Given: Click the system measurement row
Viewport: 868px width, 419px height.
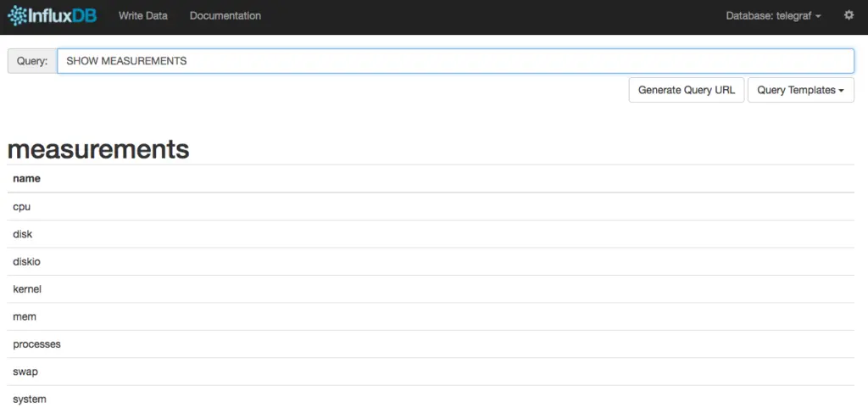Looking at the screenshot, I should [30, 399].
